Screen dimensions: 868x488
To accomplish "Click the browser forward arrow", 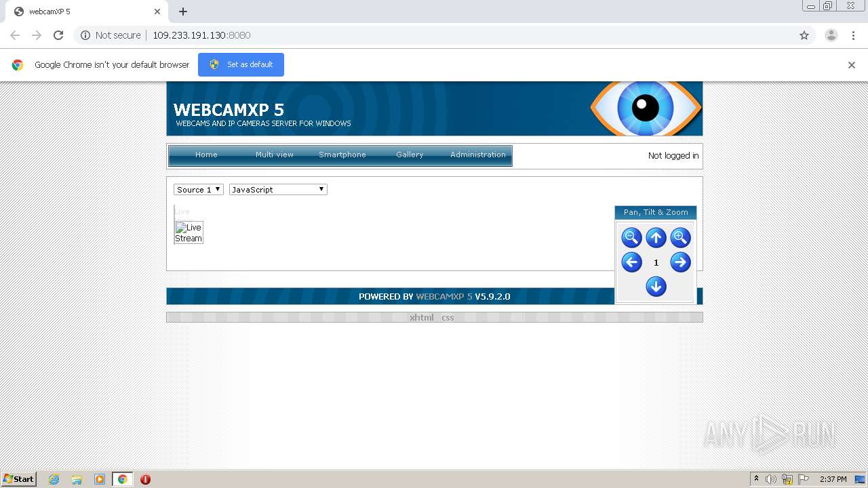I will (x=37, y=35).
